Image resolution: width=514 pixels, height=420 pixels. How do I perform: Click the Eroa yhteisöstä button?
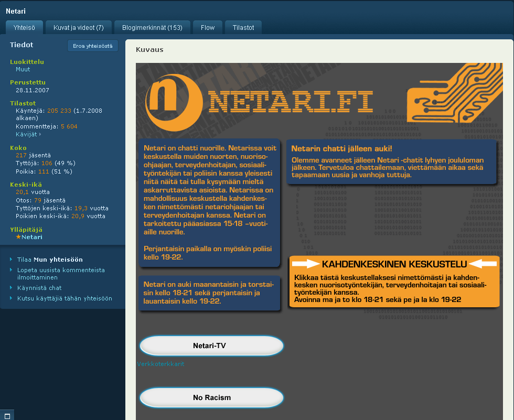[x=93, y=46]
